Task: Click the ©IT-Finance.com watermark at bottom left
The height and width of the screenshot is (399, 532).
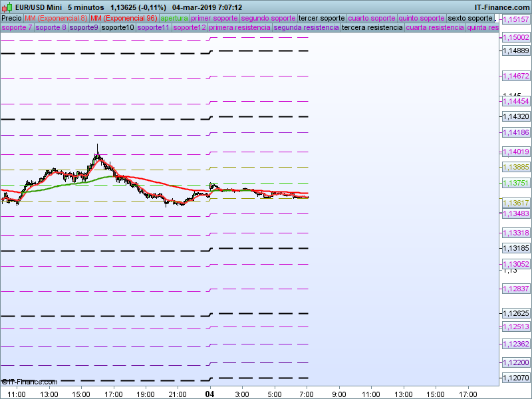Action: click(x=29, y=382)
